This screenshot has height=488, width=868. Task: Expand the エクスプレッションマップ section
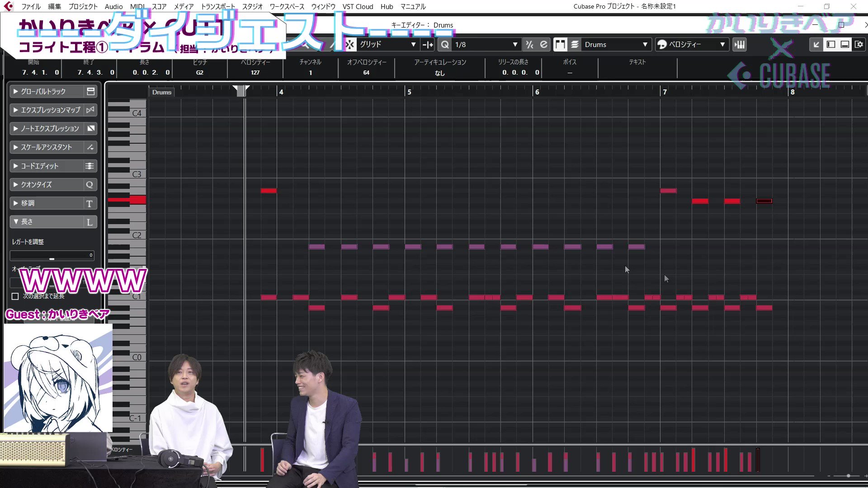pyautogui.click(x=46, y=110)
